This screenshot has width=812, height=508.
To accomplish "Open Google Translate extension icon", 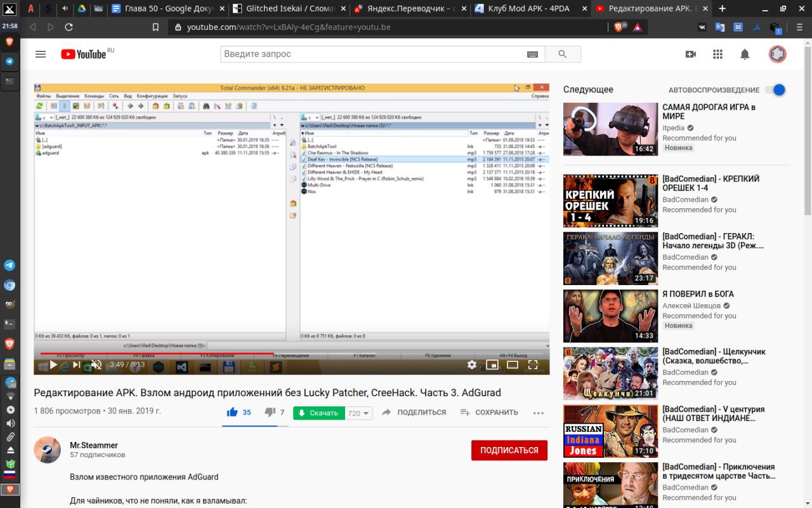I will point(720,27).
